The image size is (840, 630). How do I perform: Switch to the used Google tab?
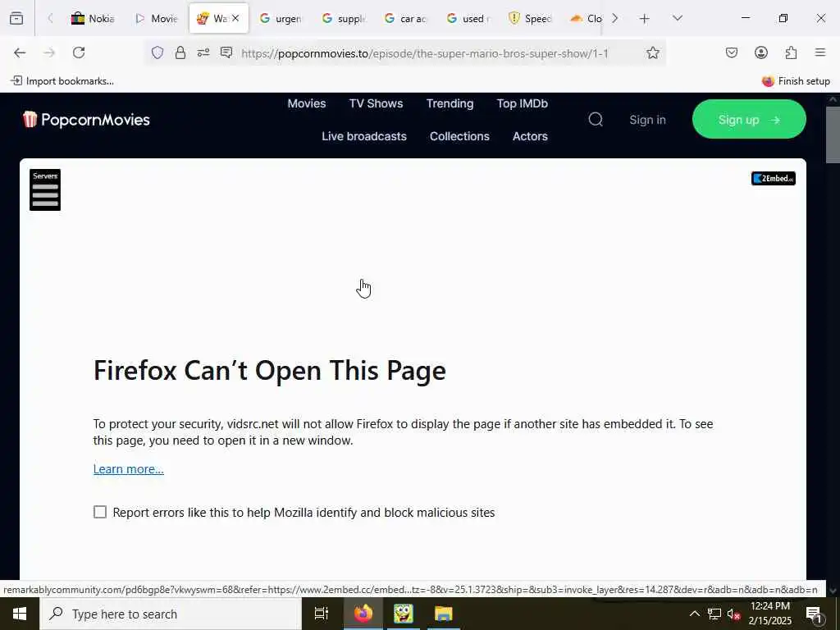click(x=468, y=18)
